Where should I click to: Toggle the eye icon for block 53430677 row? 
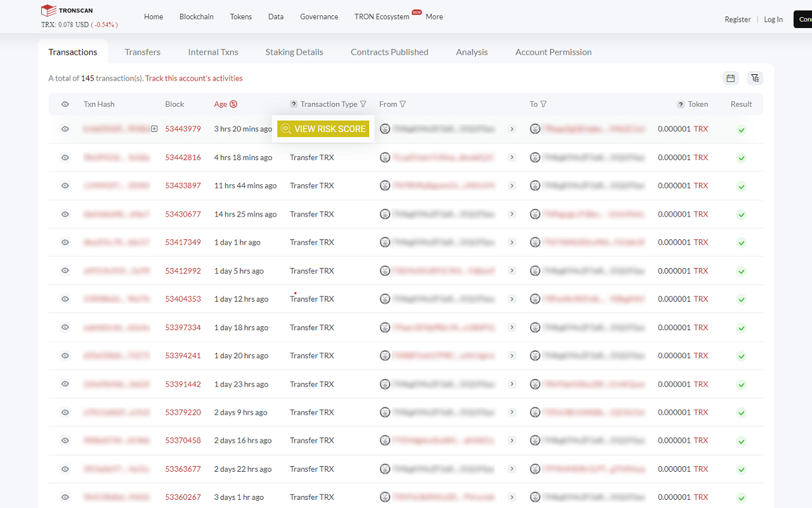click(65, 214)
